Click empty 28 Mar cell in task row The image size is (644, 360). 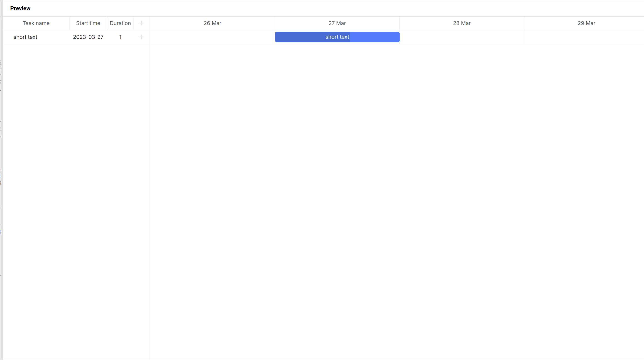pos(462,37)
